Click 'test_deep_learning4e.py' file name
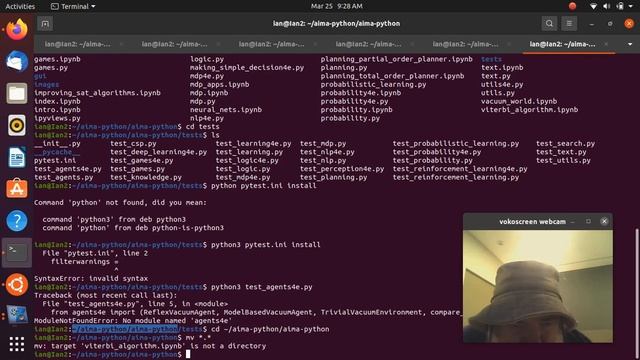 [158, 152]
